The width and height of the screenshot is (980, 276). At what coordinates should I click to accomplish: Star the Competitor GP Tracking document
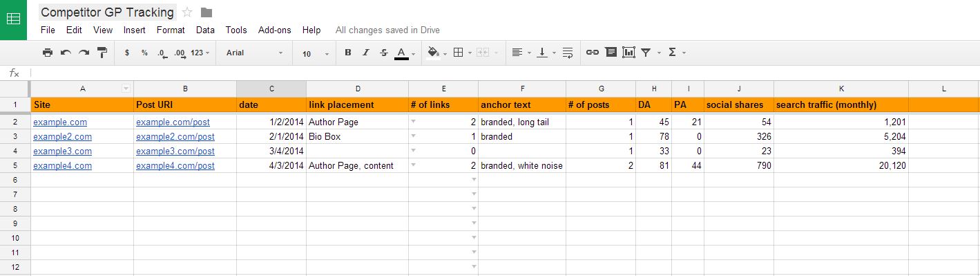point(186,12)
